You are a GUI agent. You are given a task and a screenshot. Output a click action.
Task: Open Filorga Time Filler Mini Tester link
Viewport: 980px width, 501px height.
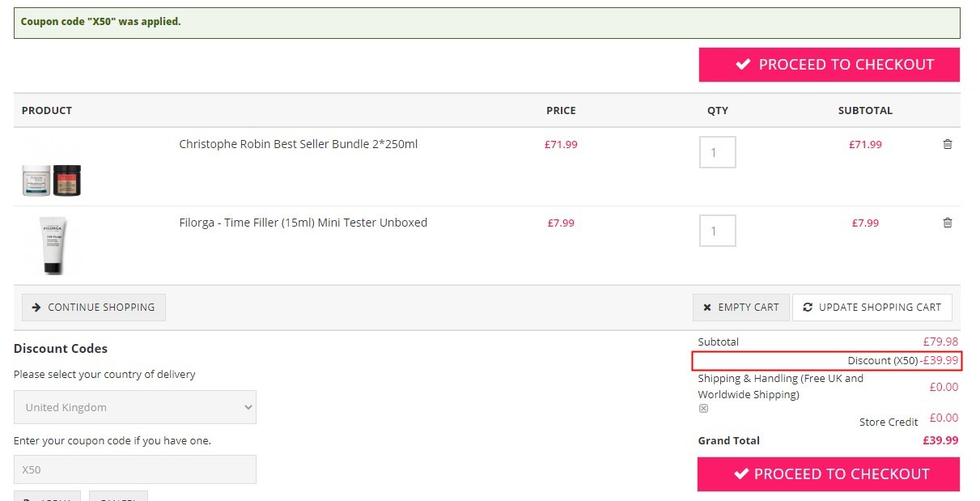pyautogui.click(x=303, y=223)
